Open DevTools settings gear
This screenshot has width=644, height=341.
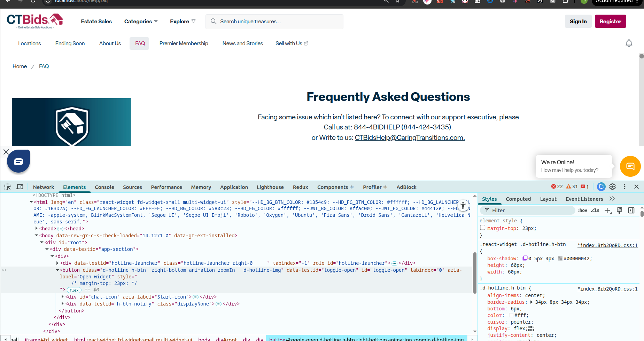(613, 187)
